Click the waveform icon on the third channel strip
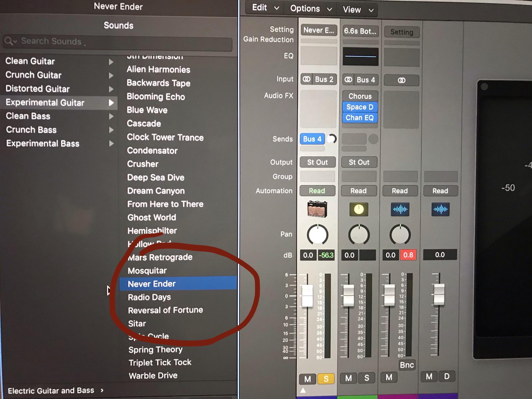 (x=400, y=209)
